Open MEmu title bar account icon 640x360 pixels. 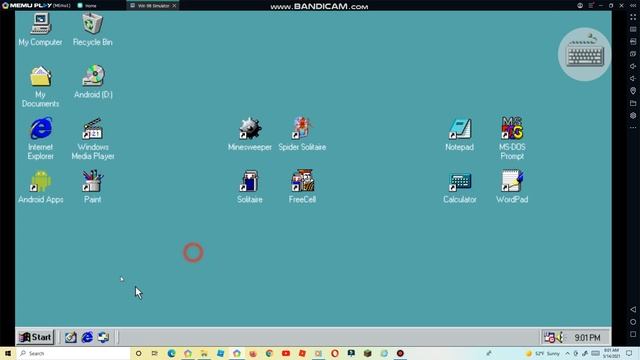click(x=580, y=5)
